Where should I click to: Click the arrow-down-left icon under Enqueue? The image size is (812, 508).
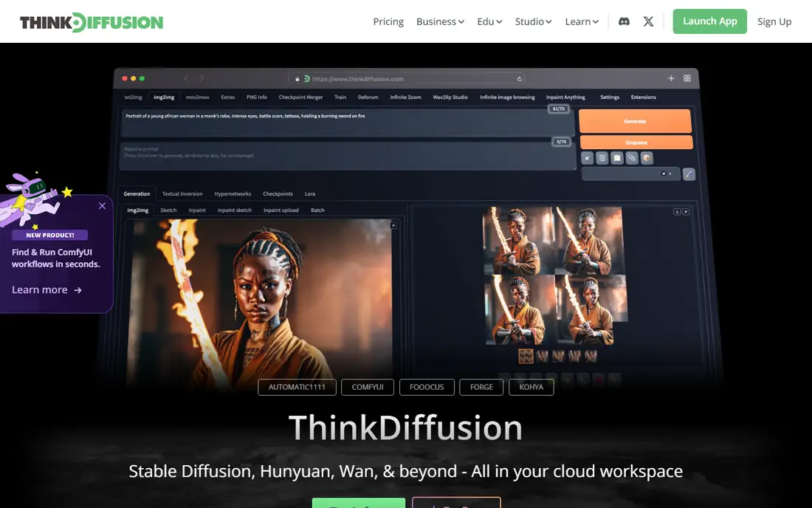pos(588,158)
